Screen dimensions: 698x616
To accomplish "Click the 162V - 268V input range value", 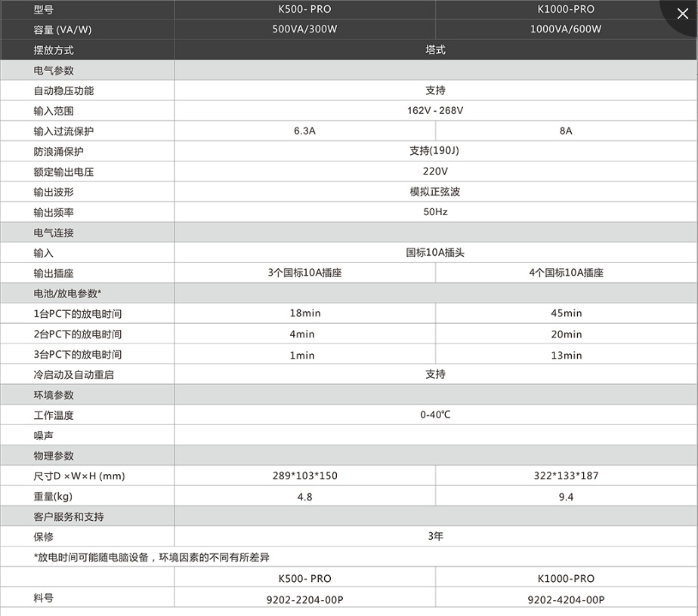I will pos(435,110).
